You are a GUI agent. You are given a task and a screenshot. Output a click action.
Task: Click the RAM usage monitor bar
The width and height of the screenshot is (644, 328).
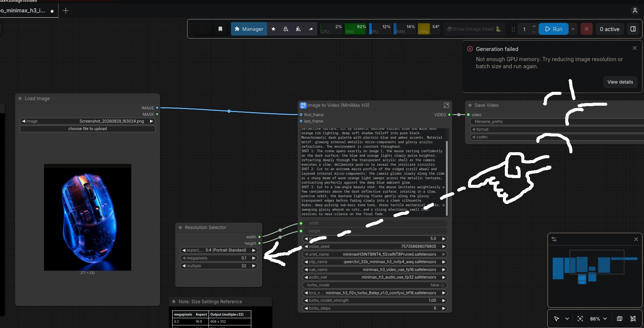pos(355,29)
